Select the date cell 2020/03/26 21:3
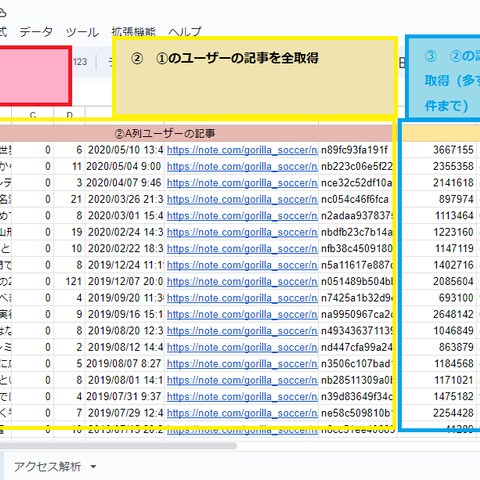 [125, 199]
